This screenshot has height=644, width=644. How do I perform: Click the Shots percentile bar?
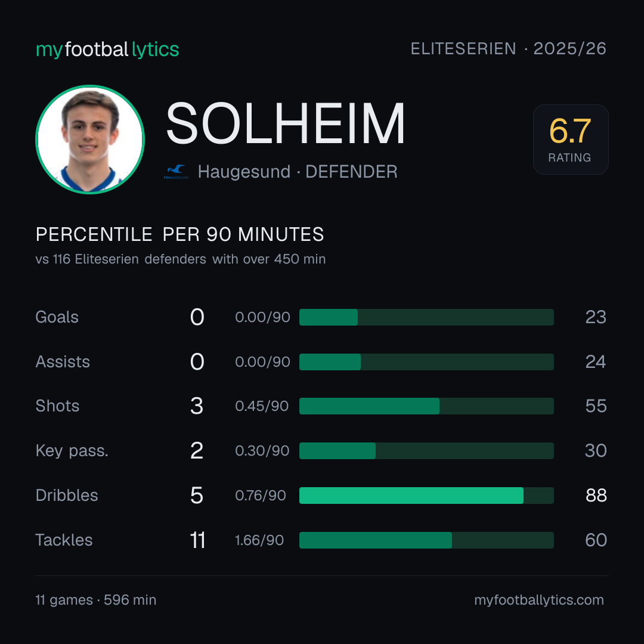point(426,406)
